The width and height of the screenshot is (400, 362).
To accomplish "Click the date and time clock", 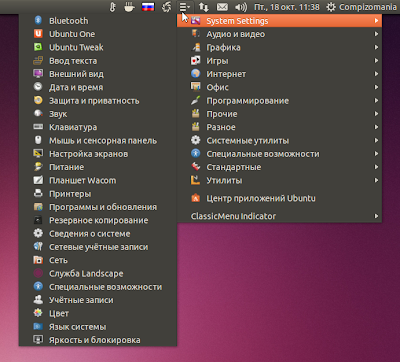I will [x=287, y=7].
